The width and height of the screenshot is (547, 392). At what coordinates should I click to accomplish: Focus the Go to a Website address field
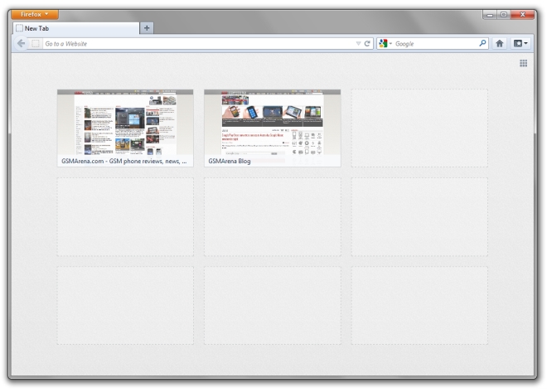(x=191, y=43)
